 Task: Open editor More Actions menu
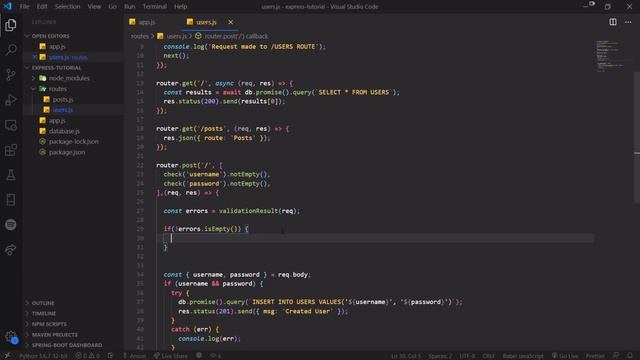(628, 22)
